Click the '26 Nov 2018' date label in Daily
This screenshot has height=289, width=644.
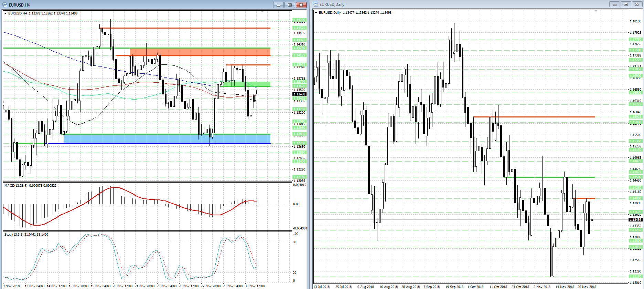587,287
